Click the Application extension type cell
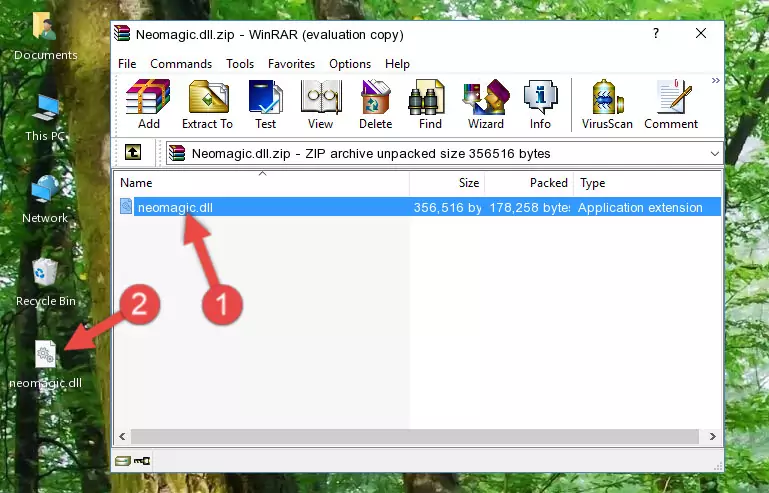The image size is (769, 493). (640, 208)
